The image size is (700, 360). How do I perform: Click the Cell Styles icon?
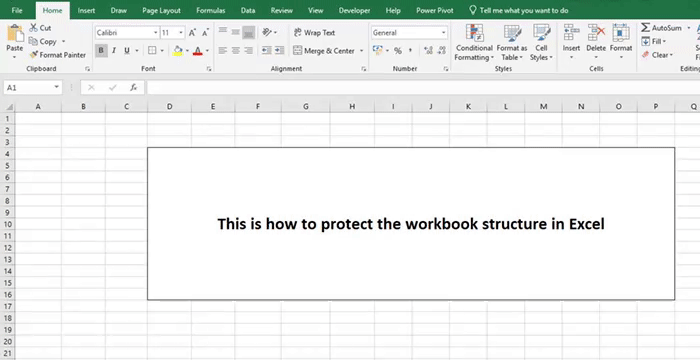[541, 33]
